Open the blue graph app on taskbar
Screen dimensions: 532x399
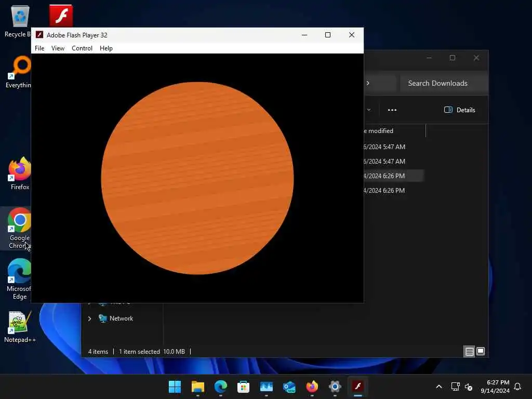[267, 387]
